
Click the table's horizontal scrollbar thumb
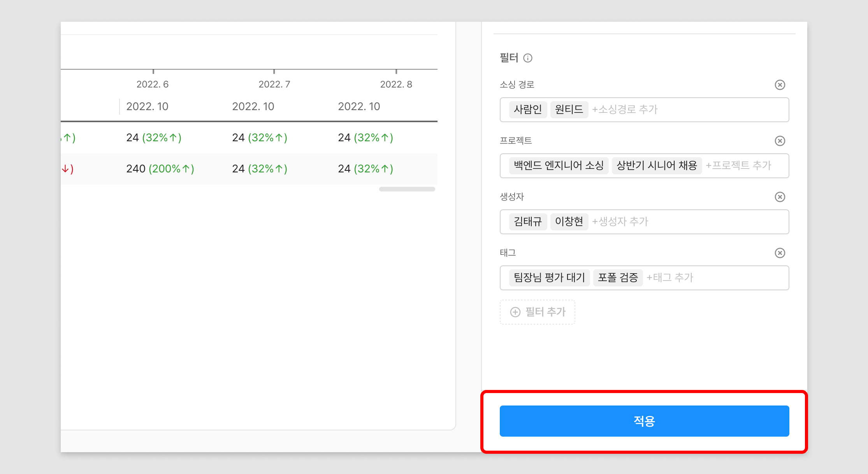click(407, 189)
